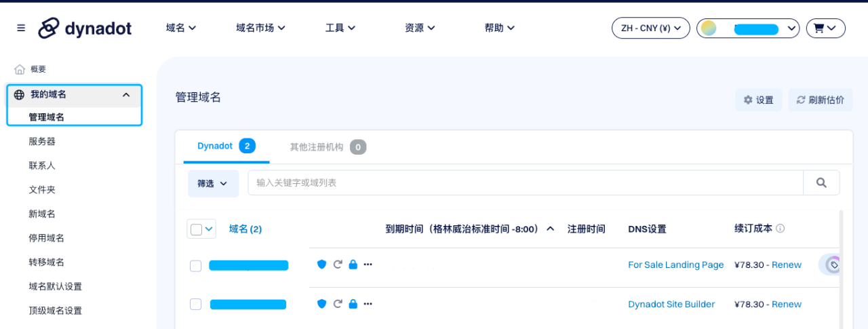The width and height of the screenshot is (868, 329).
Task: Click Renew in For Sale Landing Page row
Action: point(787,265)
